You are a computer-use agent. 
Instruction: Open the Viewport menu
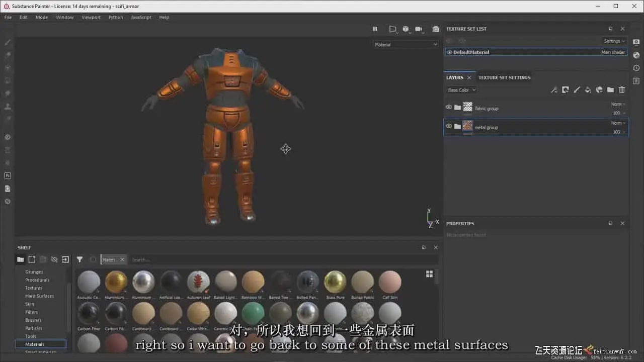click(x=91, y=17)
